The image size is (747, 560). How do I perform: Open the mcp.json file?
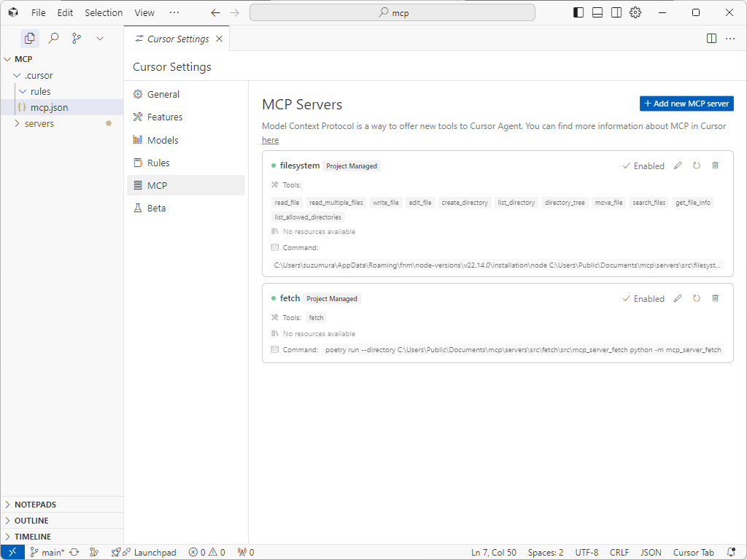(62, 108)
